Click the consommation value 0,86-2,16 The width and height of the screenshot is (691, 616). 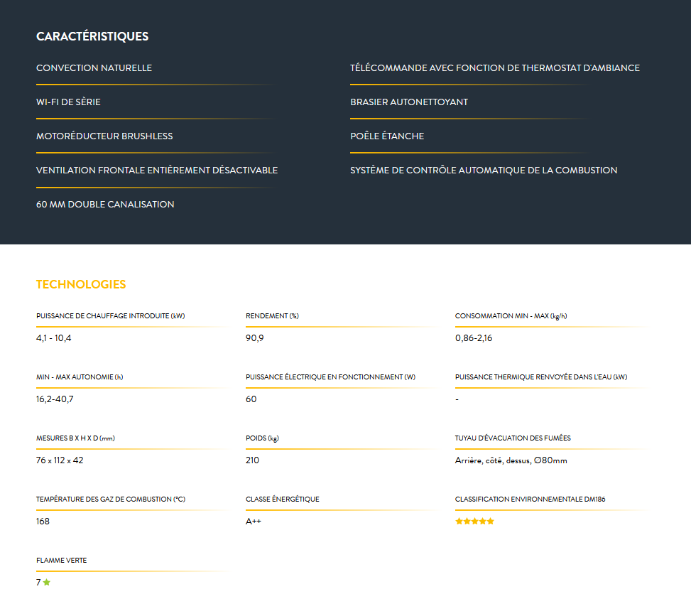click(x=474, y=338)
